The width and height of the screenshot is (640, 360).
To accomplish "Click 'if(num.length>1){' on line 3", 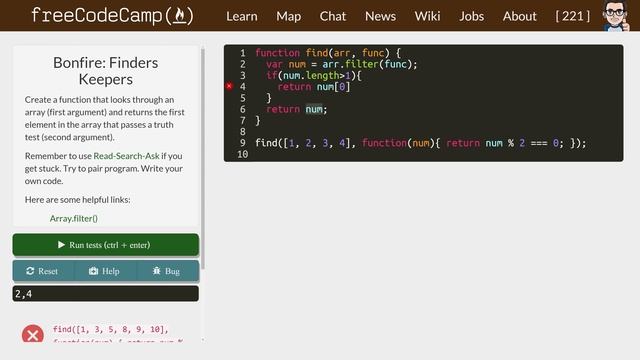I will point(313,76).
